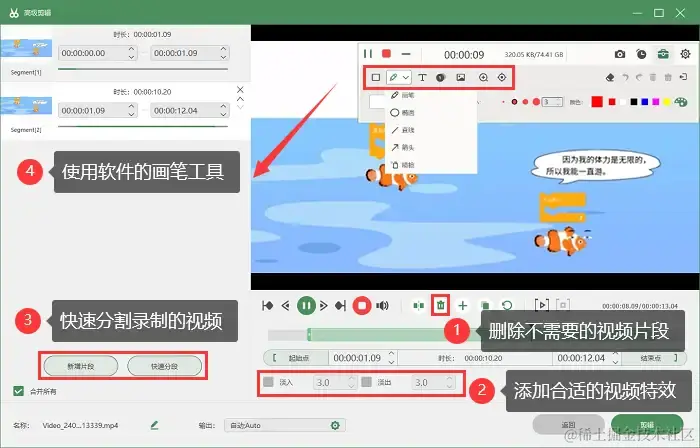Open the color palette icon
Image resolution: width=700 pixels, height=448 pixels.
pyautogui.click(x=681, y=102)
